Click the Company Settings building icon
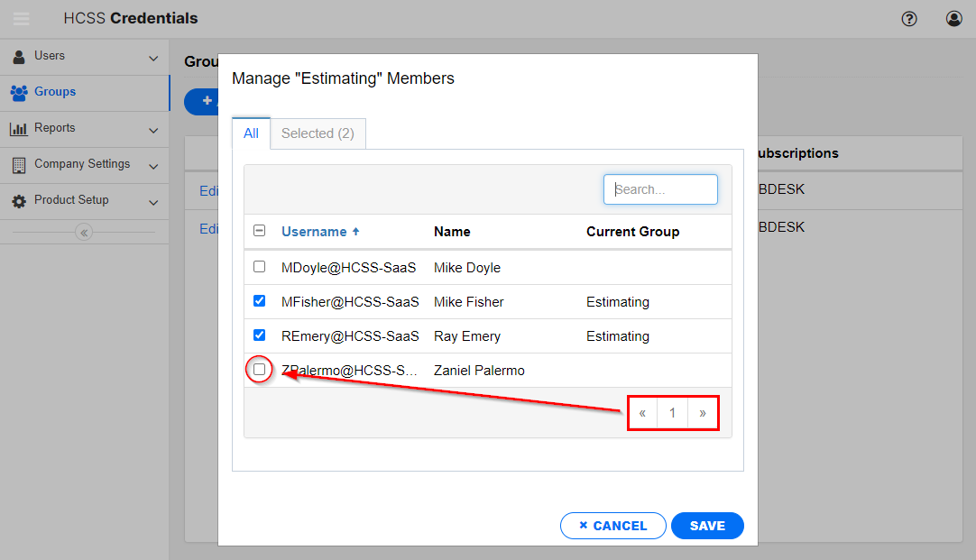Image resolution: width=976 pixels, height=560 pixels. (20, 164)
